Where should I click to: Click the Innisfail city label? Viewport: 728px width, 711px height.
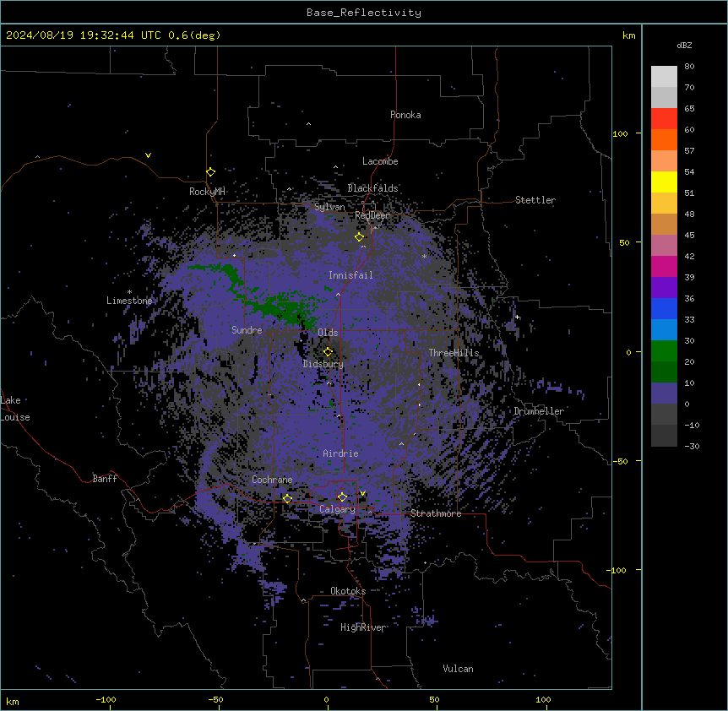click(350, 275)
